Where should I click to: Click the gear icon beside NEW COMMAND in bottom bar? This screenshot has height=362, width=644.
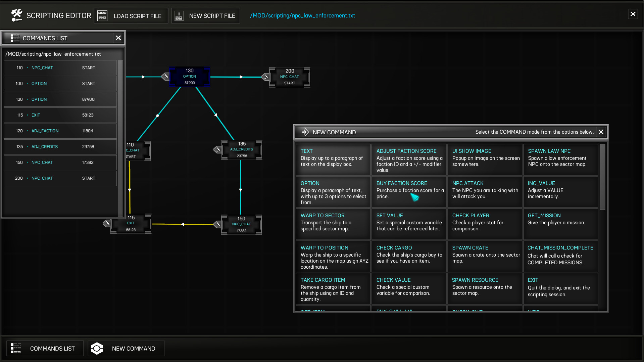tap(97, 348)
